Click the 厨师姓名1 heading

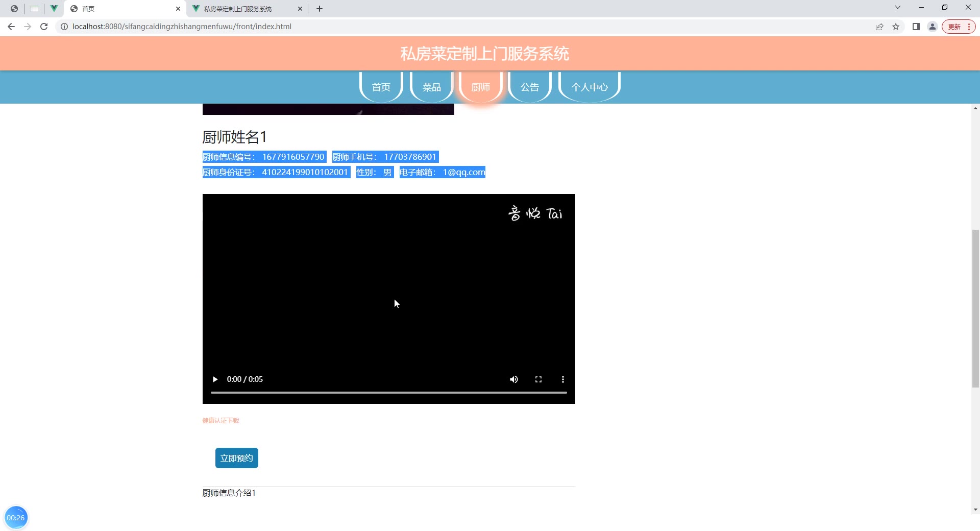click(x=234, y=137)
